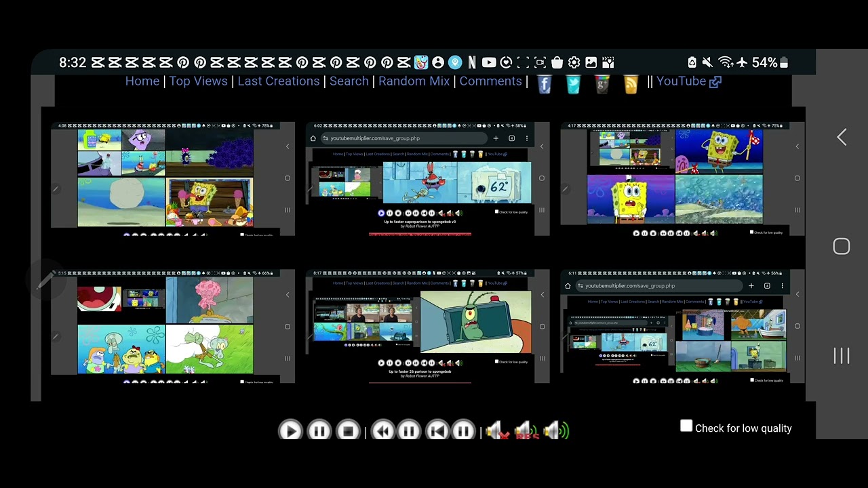The image size is (868, 488).
Task: Select the video with the 6:11 nested screenshot
Action: pyautogui.click(x=682, y=327)
